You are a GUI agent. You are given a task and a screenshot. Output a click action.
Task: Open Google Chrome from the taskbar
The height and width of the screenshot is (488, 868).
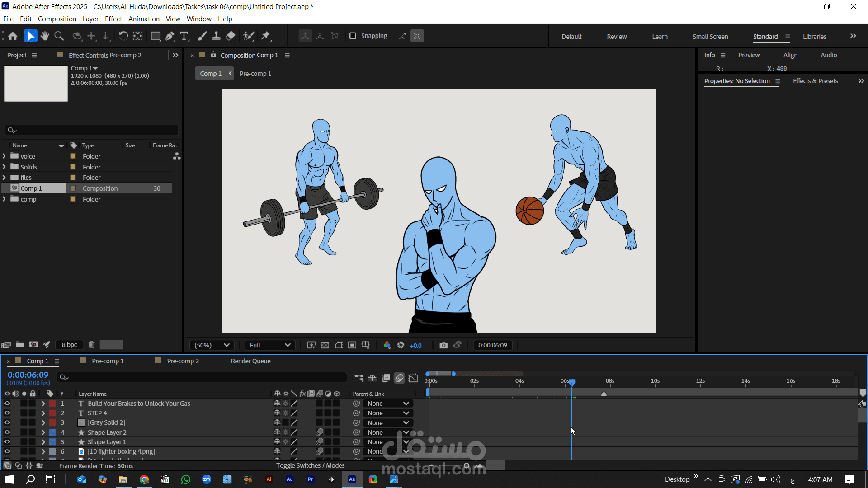click(x=144, y=479)
